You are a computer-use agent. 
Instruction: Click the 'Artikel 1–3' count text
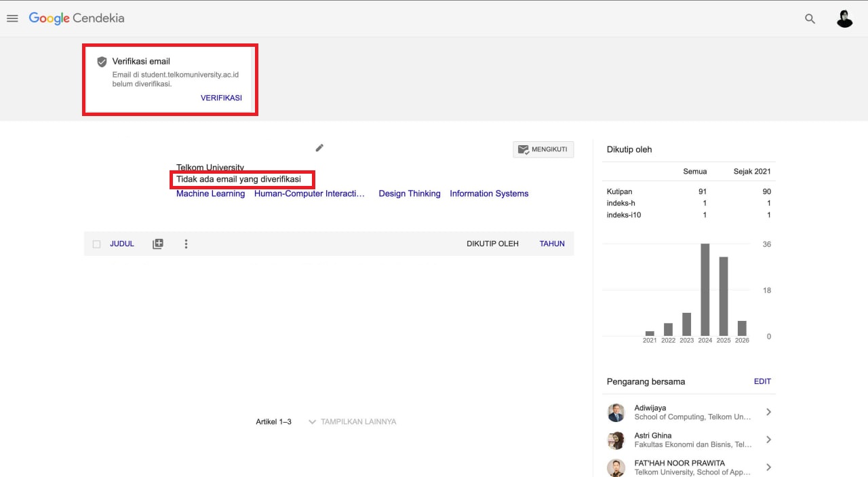tap(273, 421)
